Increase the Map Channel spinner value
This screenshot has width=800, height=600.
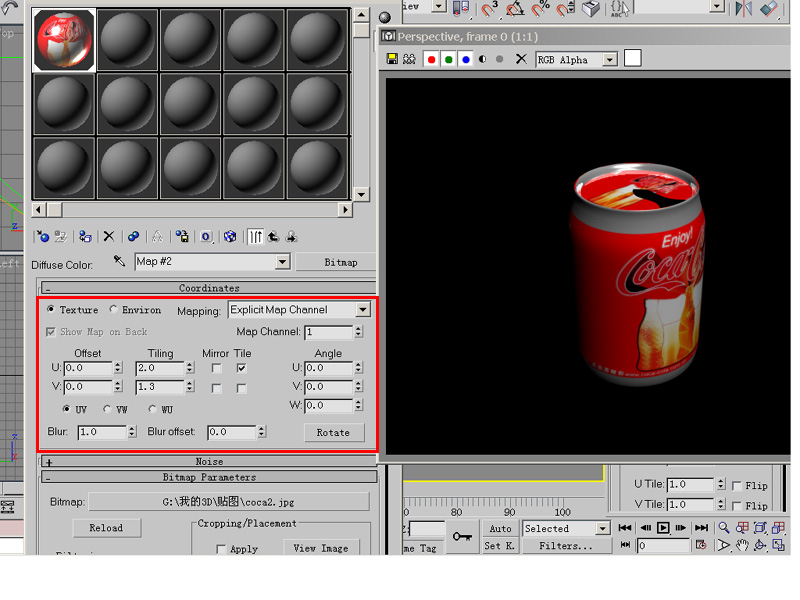[359, 329]
